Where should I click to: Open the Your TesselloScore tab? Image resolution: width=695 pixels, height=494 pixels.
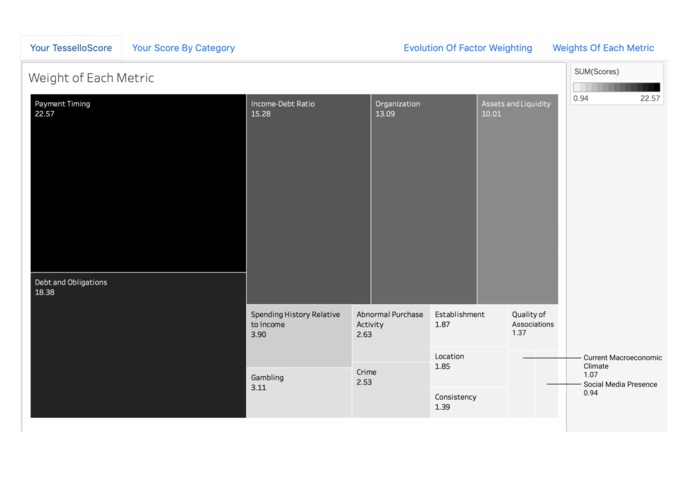(71, 48)
